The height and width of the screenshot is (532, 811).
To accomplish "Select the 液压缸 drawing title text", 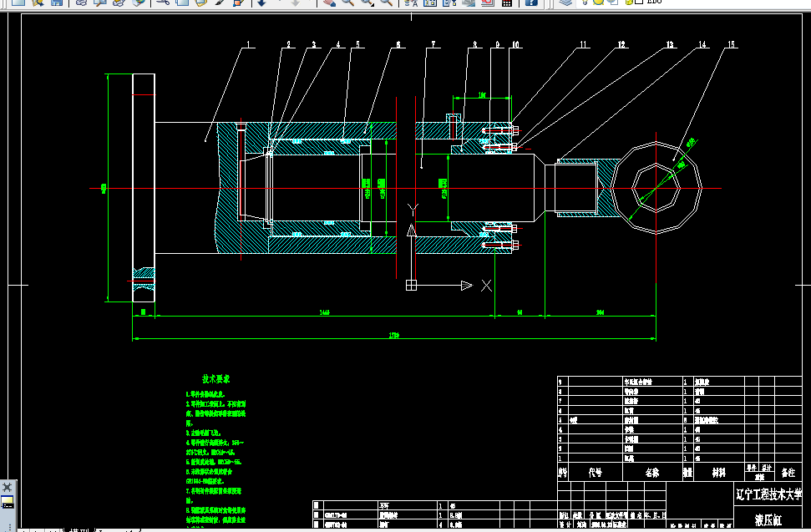I will pos(768,519).
